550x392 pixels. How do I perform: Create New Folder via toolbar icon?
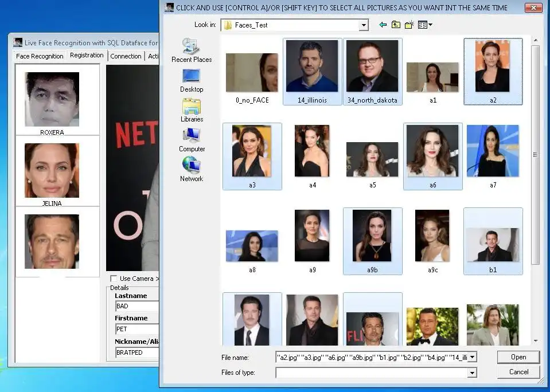click(409, 25)
